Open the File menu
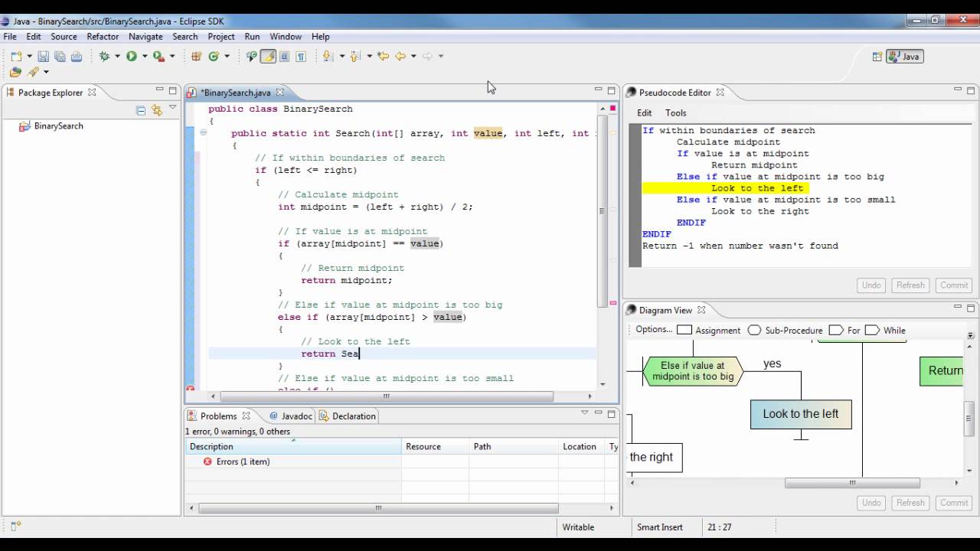The image size is (980, 551). click(x=10, y=37)
